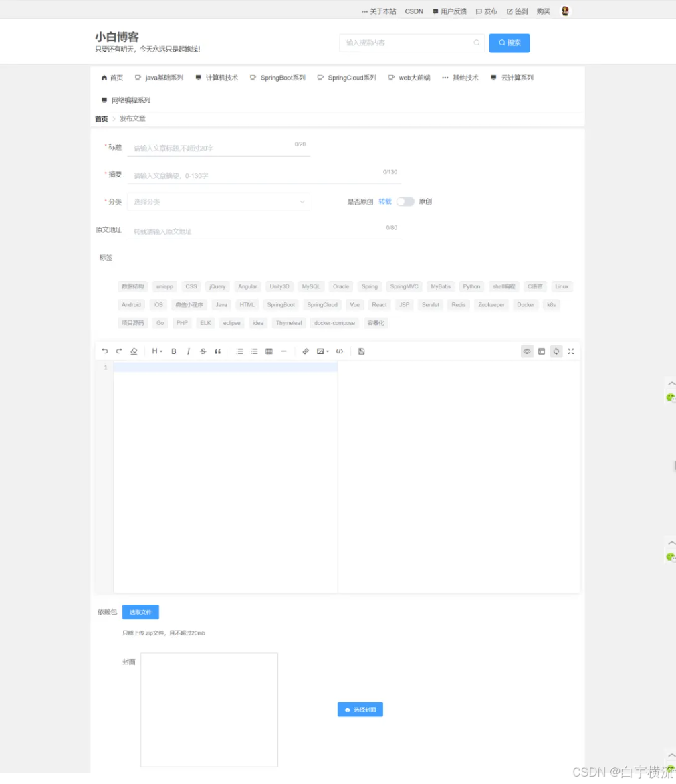This screenshot has height=784, width=676.
Task: Toggle the preview eye icon
Action: click(x=527, y=351)
